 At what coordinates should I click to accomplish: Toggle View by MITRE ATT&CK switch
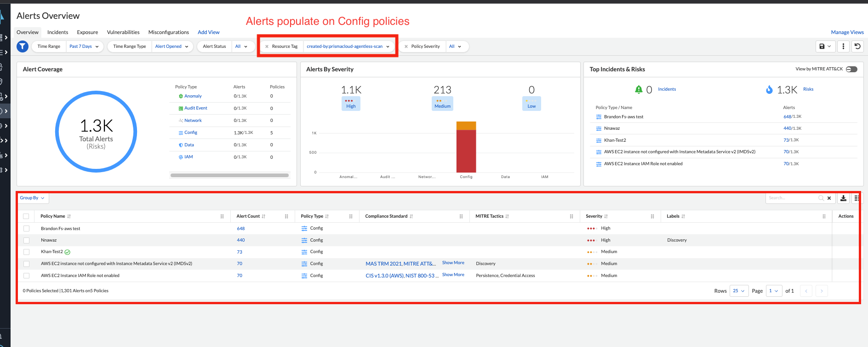851,69
